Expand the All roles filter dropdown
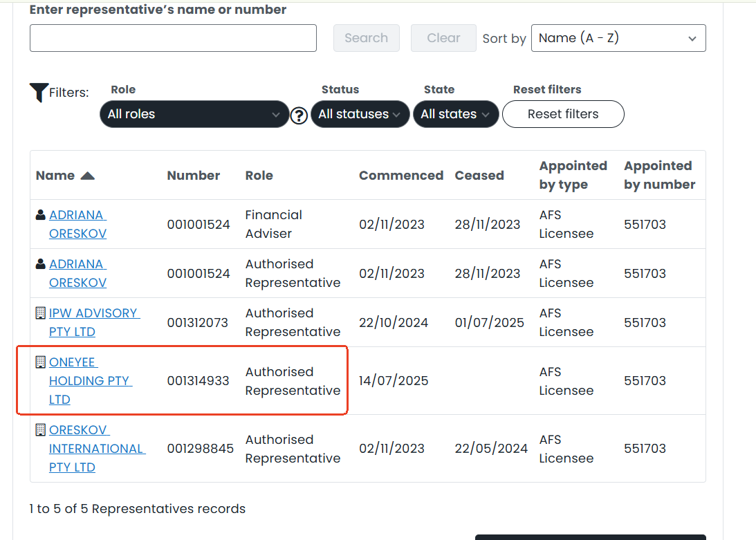 [x=194, y=114]
